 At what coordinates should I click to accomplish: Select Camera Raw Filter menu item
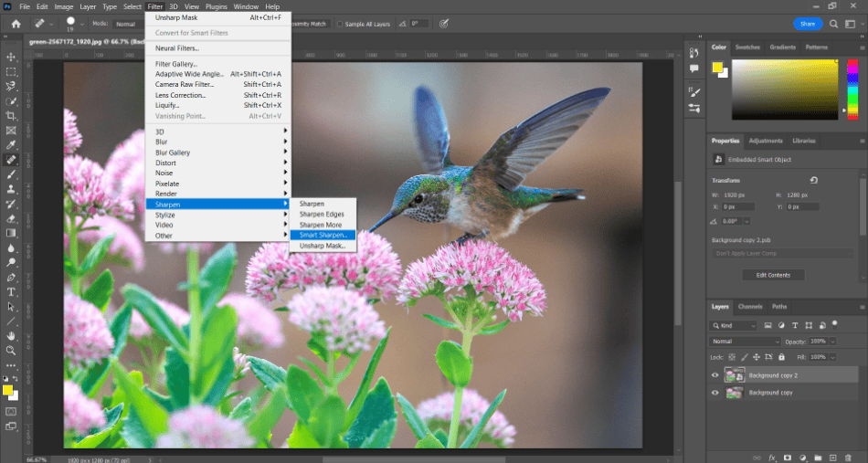tap(218, 85)
